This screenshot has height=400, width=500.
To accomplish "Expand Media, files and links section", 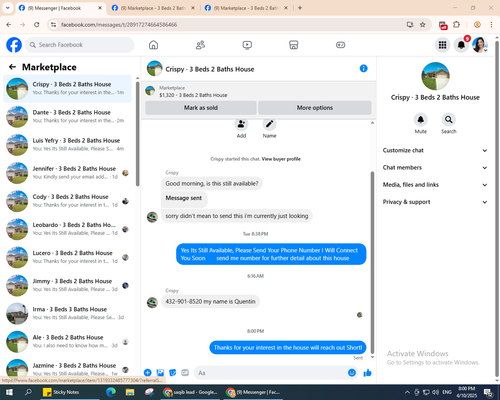I will coord(435,185).
